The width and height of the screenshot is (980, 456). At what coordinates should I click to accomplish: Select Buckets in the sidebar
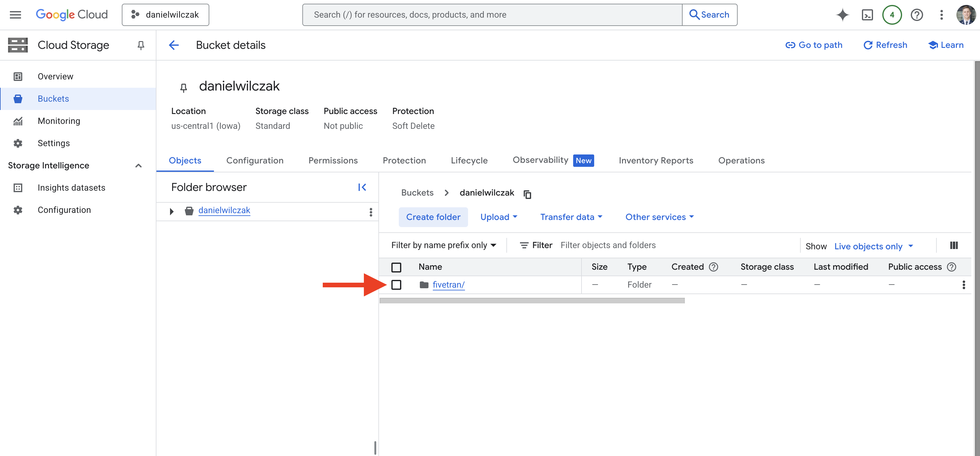point(78,99)
